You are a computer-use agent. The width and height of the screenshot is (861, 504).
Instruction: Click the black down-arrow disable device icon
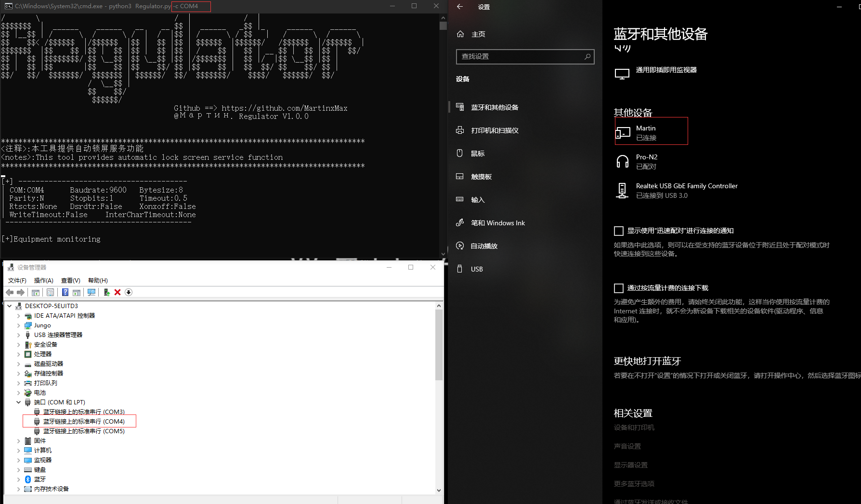tap(129, 292)
